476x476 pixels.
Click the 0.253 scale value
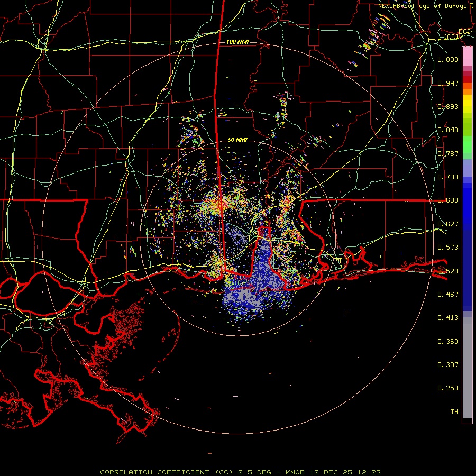[448, 388]
